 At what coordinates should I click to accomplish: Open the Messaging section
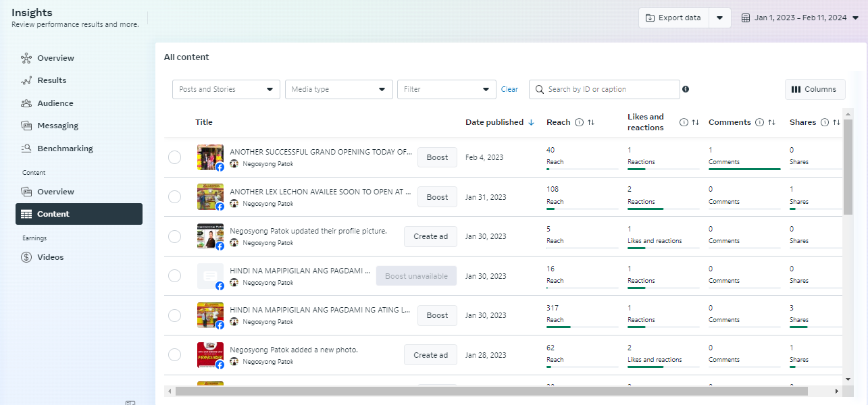point(57,126)
